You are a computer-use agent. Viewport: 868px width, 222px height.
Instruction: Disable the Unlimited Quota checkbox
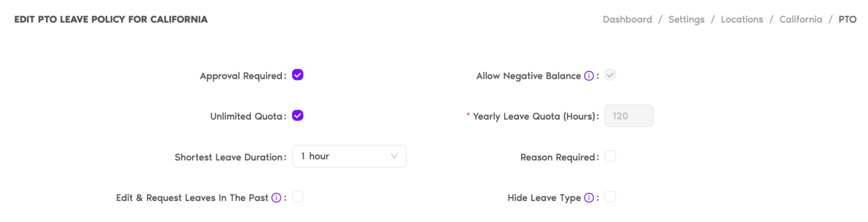(x=298, y=116)
